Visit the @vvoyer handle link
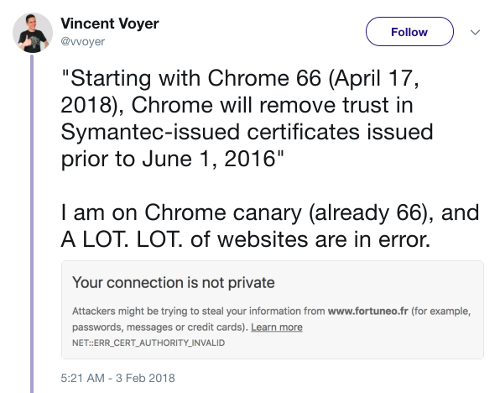500x393 pixels. tap(83, 42)
